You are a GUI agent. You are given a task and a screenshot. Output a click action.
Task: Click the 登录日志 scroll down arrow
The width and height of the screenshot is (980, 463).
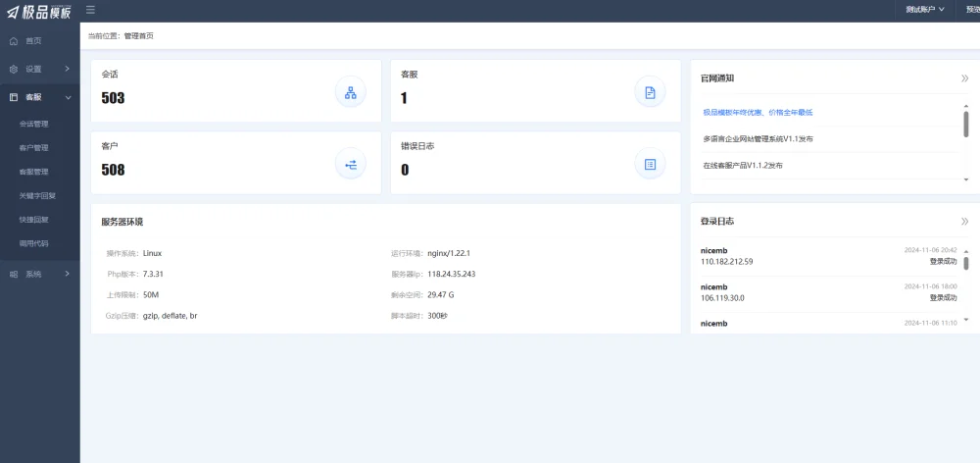pyautogui.click(x=966, y=319)
